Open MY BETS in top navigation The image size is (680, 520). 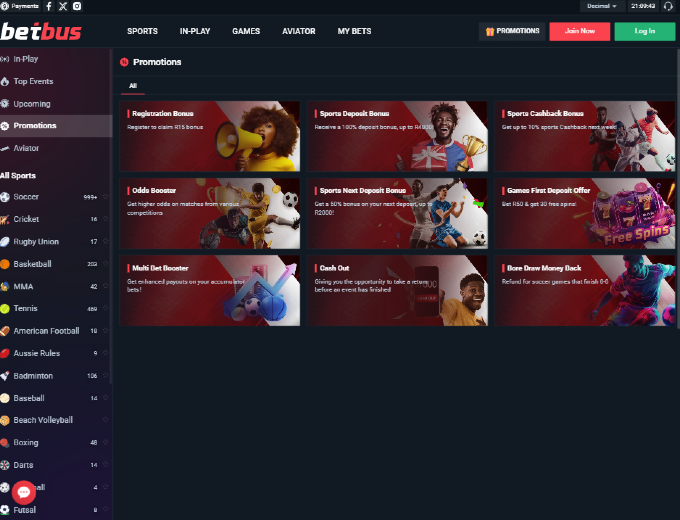pos(354,31)
